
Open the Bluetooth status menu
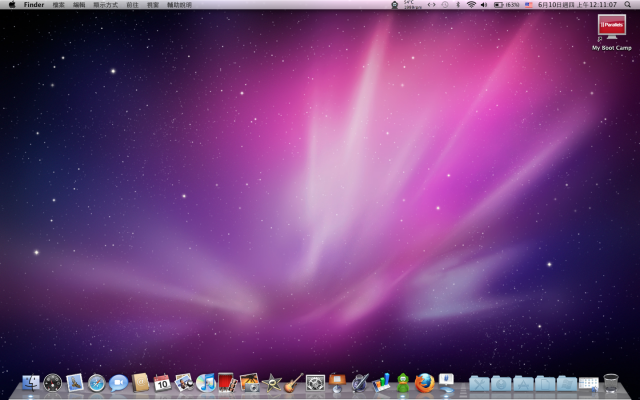point(458,4)
